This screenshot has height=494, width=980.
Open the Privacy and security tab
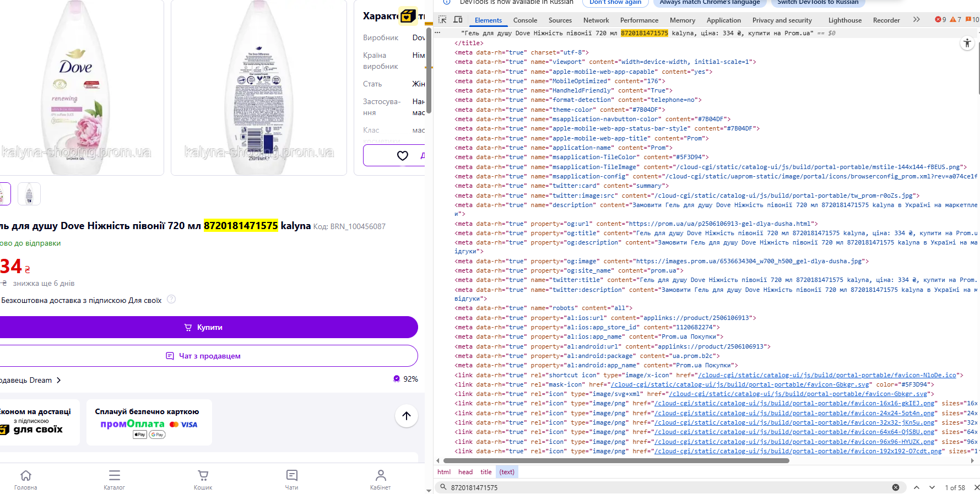(782, 20)
